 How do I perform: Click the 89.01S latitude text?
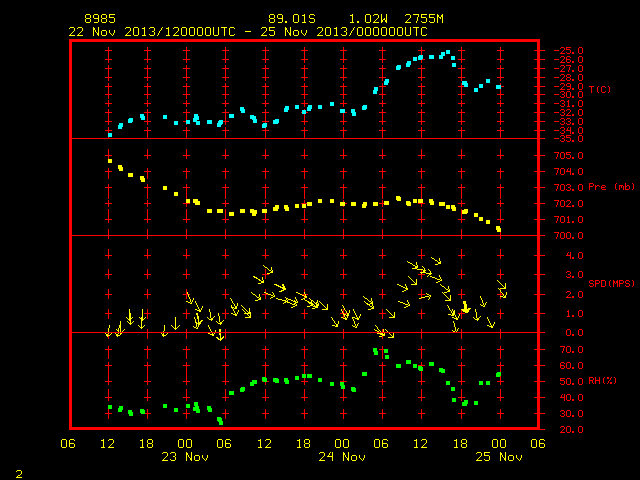tap(292, 19)
